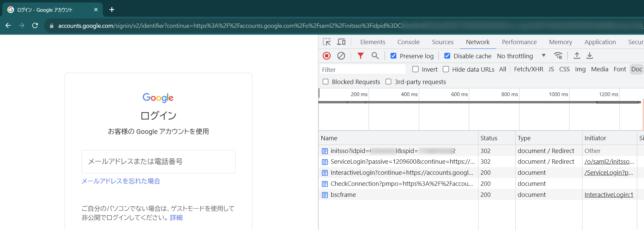Go forward in browser history
The width and height of the screenshot is (644, 230).
point(21,25)
